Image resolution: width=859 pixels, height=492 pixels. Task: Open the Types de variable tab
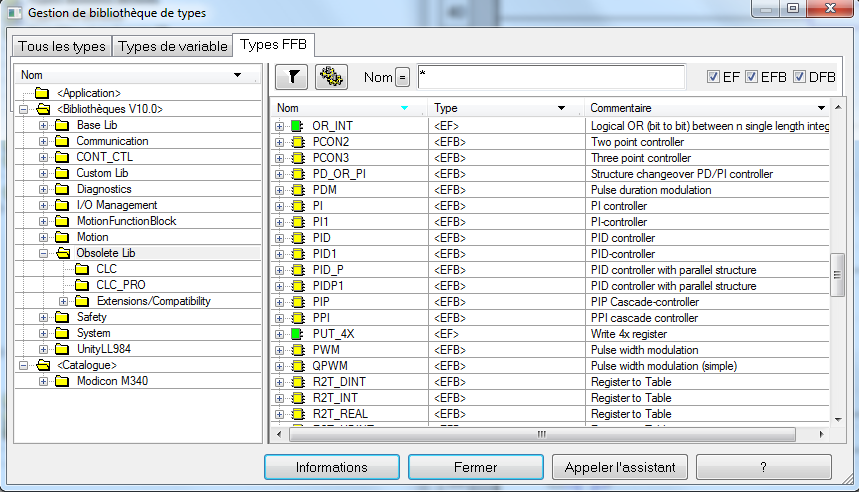171,47
